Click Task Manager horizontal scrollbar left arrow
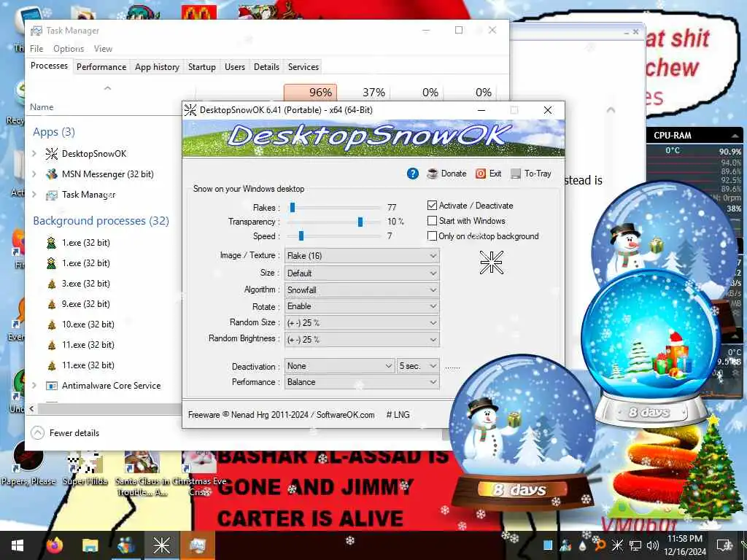This screenshot has height=560, width=747. [x=32, y=408]
